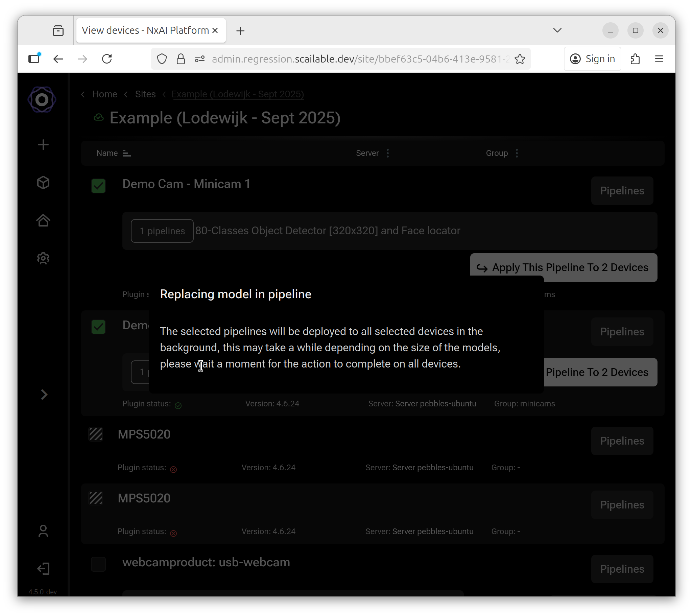Open the user profile icon in sidebar
Screen dimensions: 693x616
coord(43,531)
